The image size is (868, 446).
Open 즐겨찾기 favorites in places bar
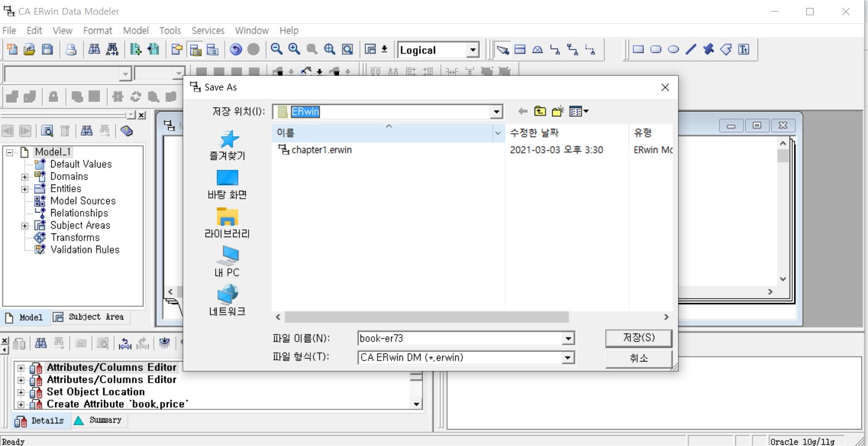[228, 145]
